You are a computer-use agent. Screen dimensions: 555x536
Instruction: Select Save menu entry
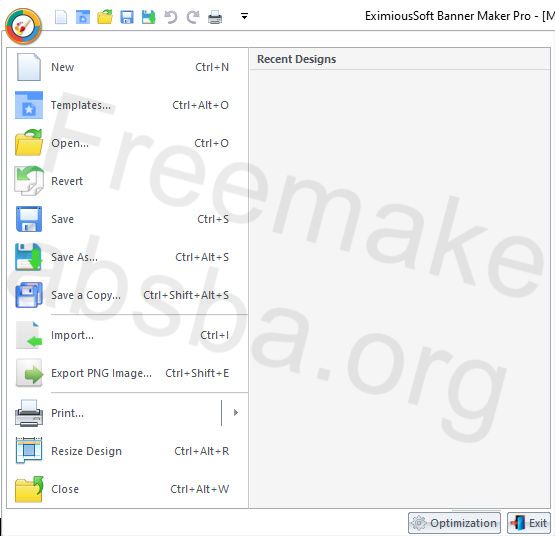click(x=127, y=219)
